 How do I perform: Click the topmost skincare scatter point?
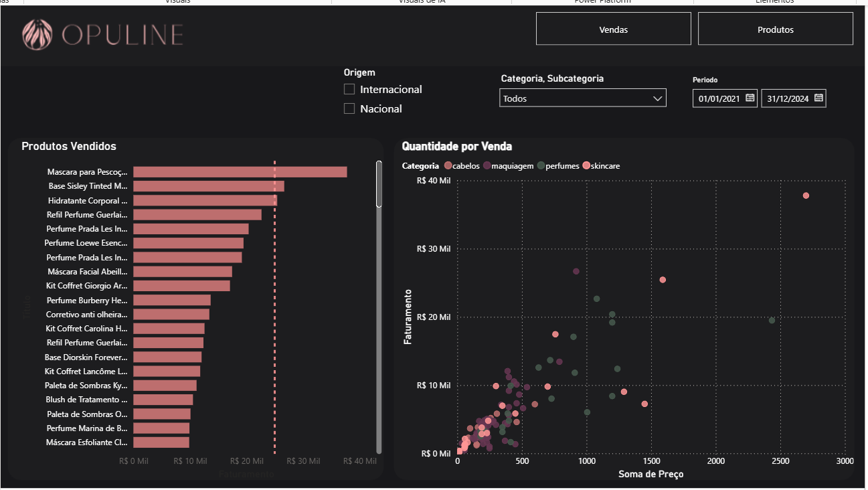(x=806, y=195)
